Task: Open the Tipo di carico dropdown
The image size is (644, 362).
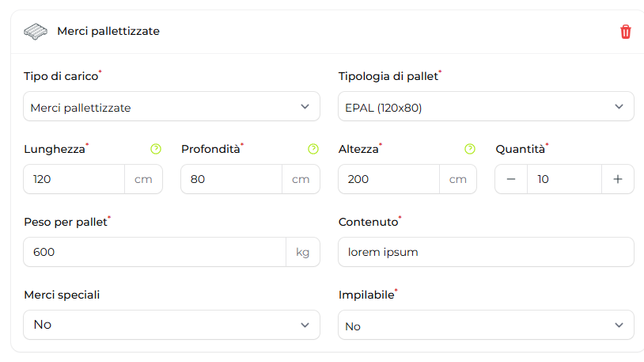Action: 172,107
